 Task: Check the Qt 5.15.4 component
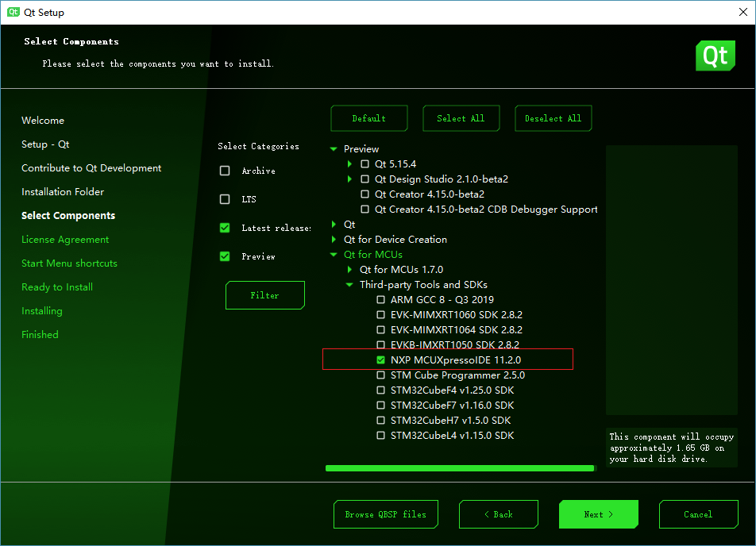[365, 163]
